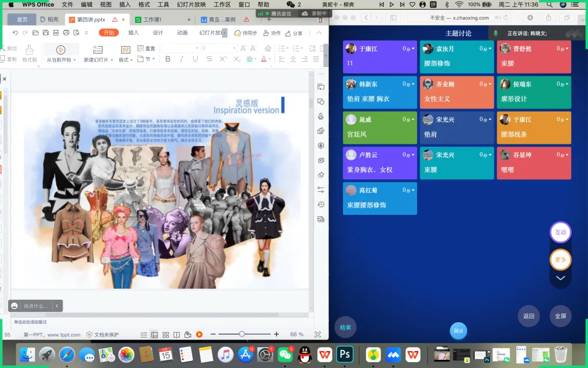
Task: Toggle strikethrough formatting
Action: [x=209, y=59]
